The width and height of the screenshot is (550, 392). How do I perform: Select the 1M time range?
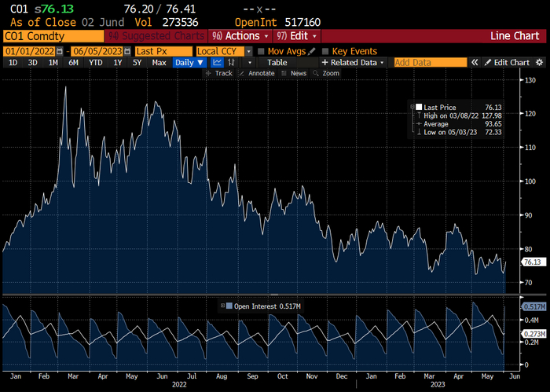[53, 62]
